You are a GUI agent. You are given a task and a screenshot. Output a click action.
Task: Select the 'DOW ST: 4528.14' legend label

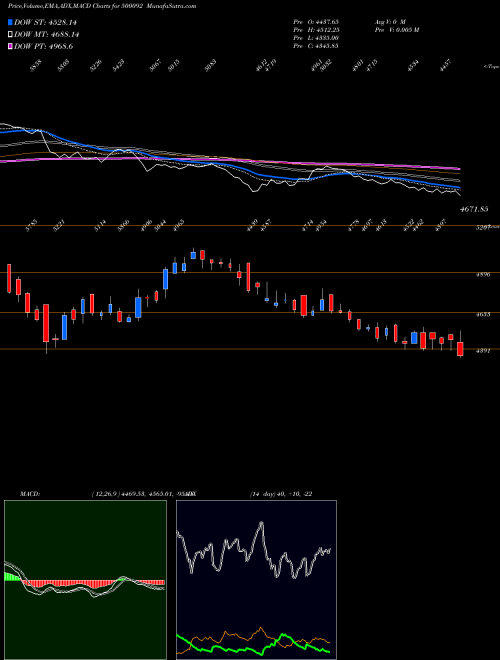click(45, 22)
